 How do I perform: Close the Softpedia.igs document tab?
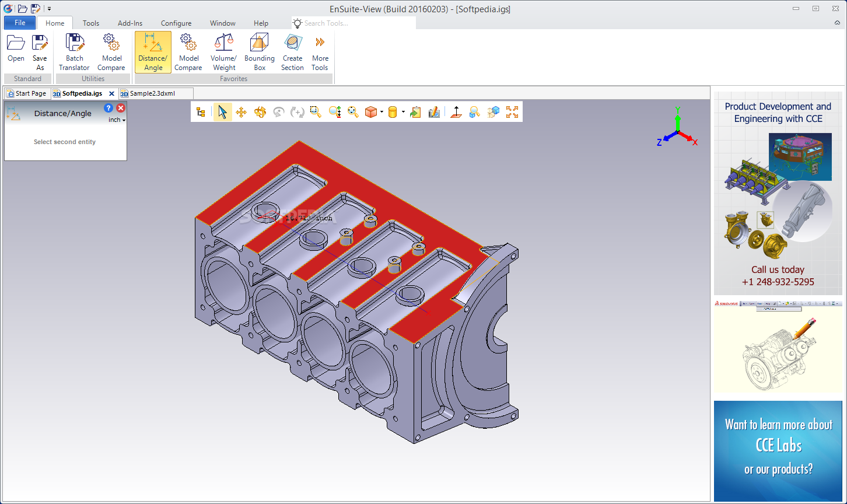[111, 93]
